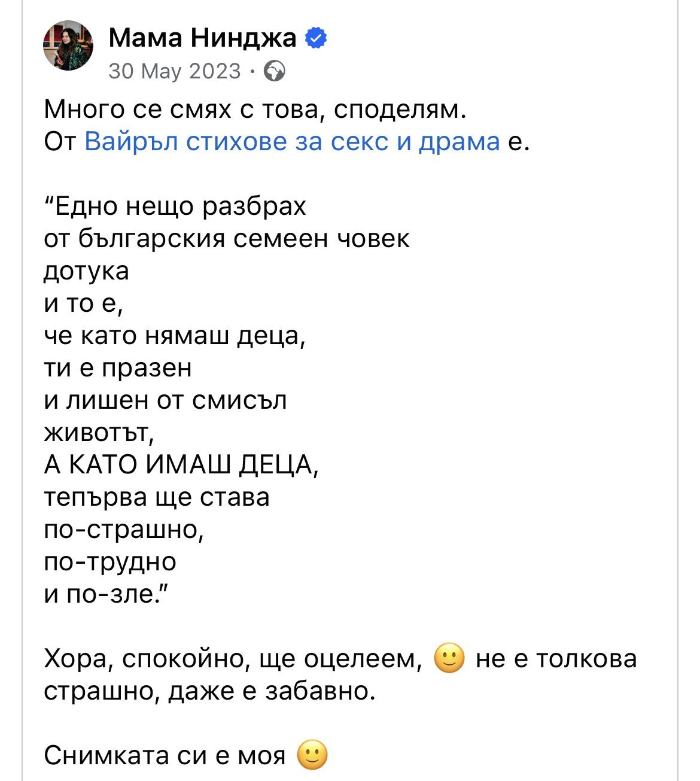Click the line "от българския семеен човек"

tap(227, 239)
